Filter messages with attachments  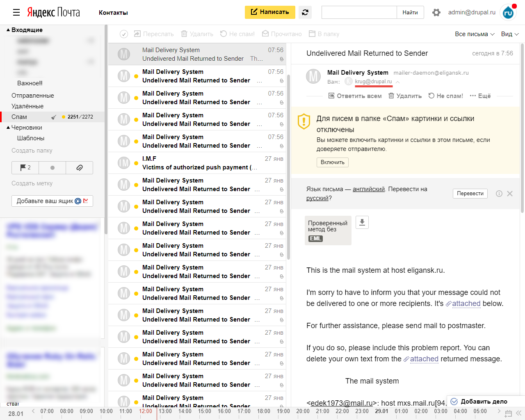coord(80,168)
